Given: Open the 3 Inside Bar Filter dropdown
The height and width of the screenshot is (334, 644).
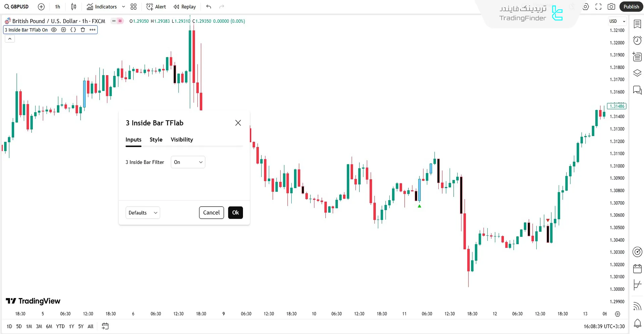Looking at the screenshot, I should coord(188,162).
